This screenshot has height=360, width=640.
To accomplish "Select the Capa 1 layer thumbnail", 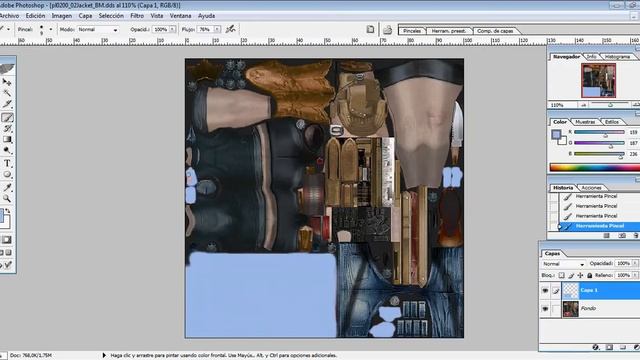I will pyautogui.click(x=570, y=291).
